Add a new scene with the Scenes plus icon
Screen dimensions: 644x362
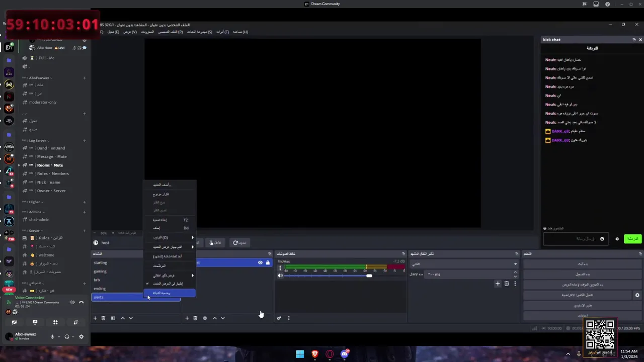(x=95, y=318)
